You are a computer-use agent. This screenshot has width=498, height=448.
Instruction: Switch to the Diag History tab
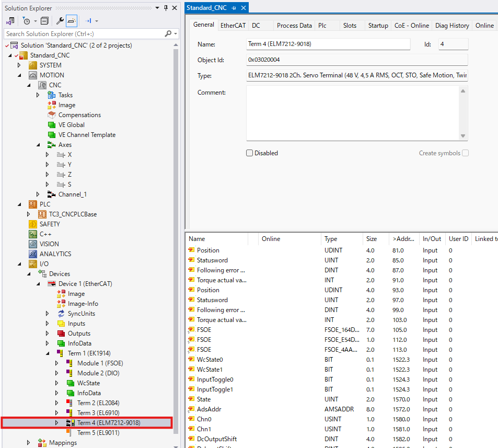click(452, 26)
